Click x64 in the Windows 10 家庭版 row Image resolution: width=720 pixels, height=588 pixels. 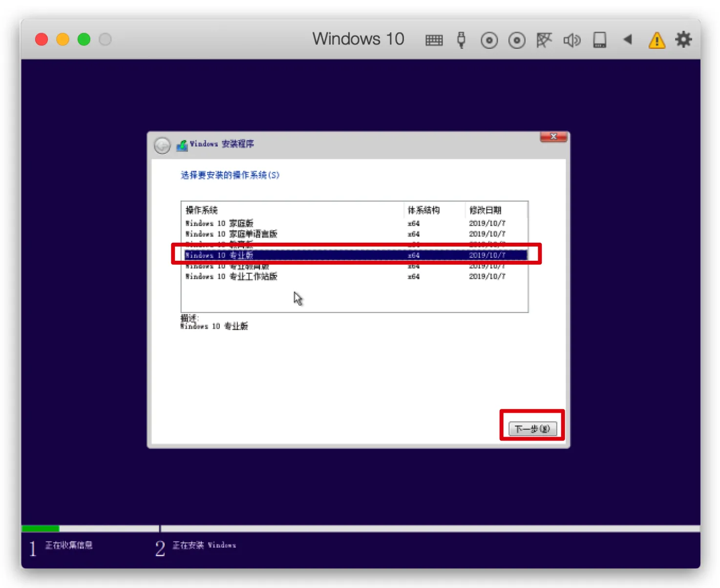(x=413, y=223)
